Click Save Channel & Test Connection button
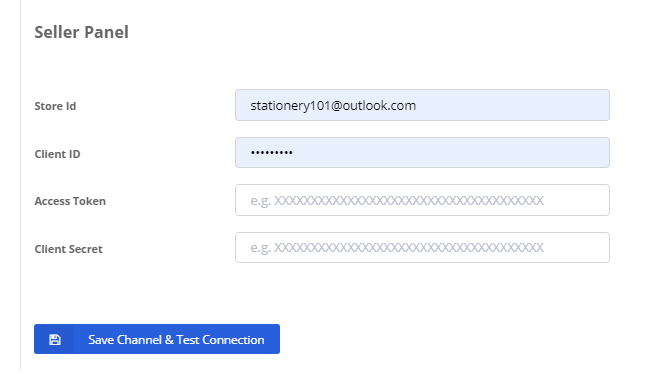The width and height of the screenshot is (671, 374). pyautogui.click(x=157, y=339)
